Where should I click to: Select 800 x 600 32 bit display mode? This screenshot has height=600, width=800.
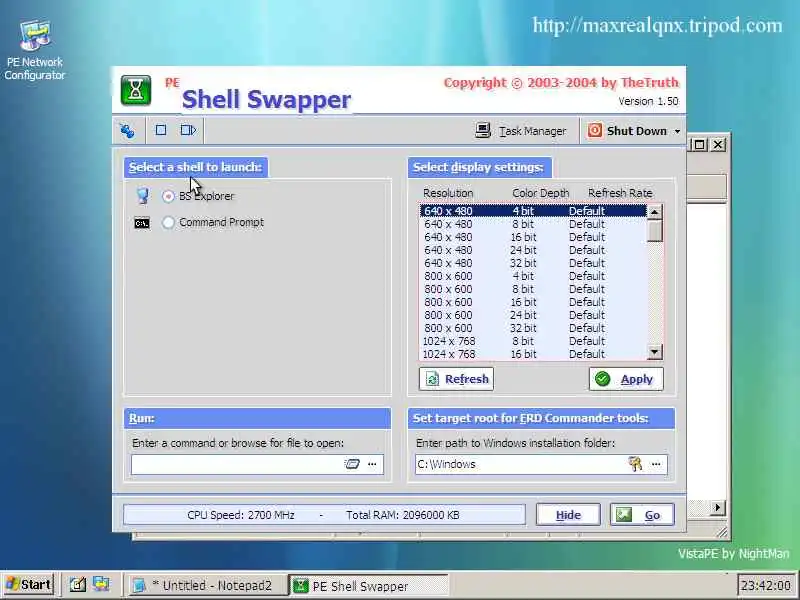pos(533,328)
